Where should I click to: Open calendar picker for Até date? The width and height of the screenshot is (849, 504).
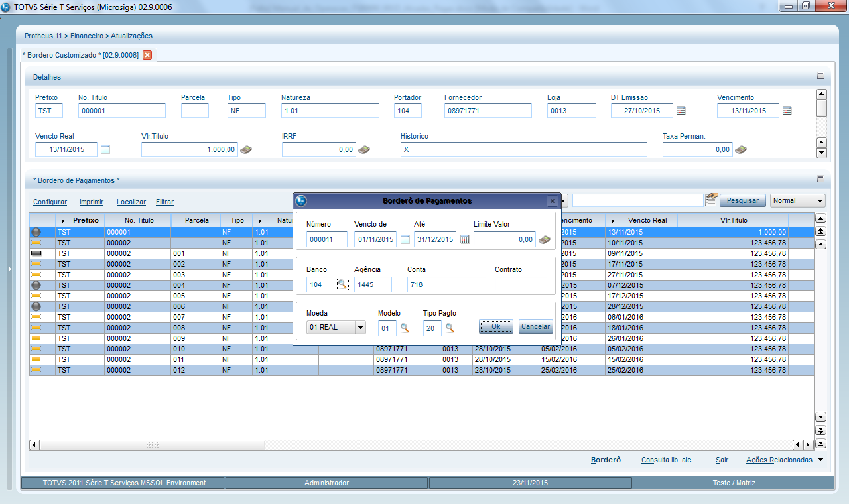tap(464, 239)
